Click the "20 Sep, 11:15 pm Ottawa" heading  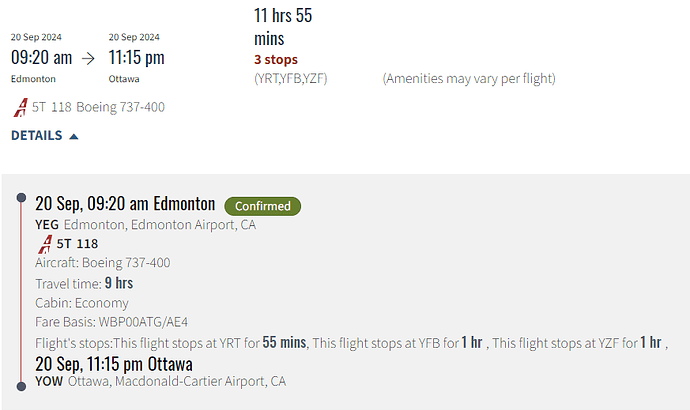tap(114, 363)
